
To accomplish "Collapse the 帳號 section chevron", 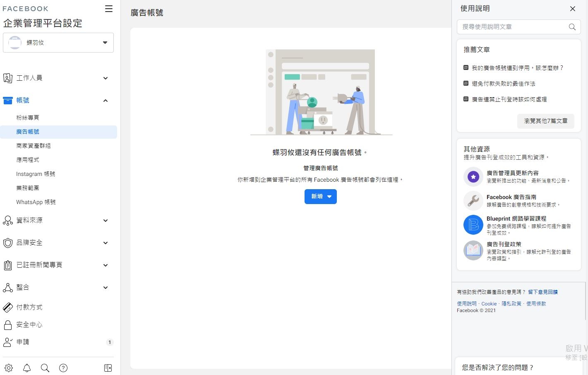I will 106,101.
